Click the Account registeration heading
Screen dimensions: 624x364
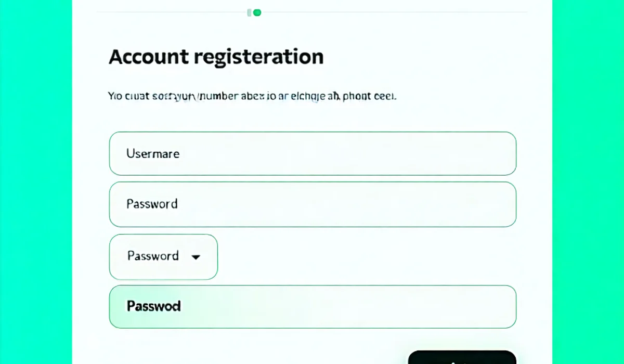pyautogui.click(x=216, y=57)
